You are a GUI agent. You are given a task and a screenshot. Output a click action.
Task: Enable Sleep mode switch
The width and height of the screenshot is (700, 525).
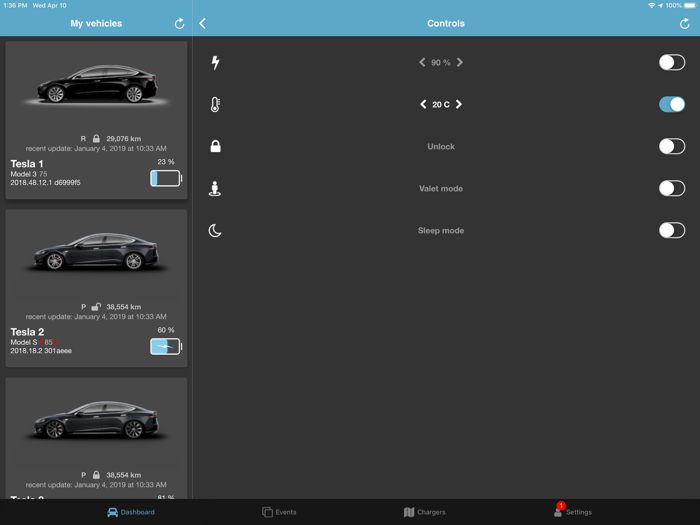(672, 230)
